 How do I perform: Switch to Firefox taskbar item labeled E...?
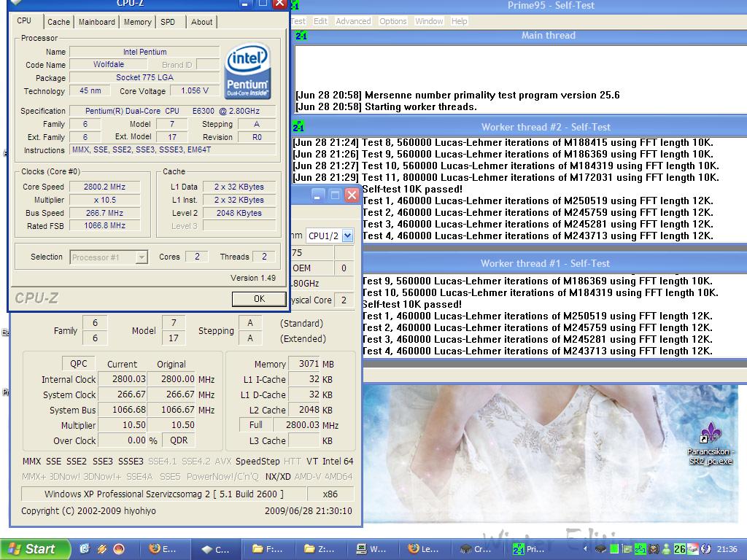click(x=164, y=549)
